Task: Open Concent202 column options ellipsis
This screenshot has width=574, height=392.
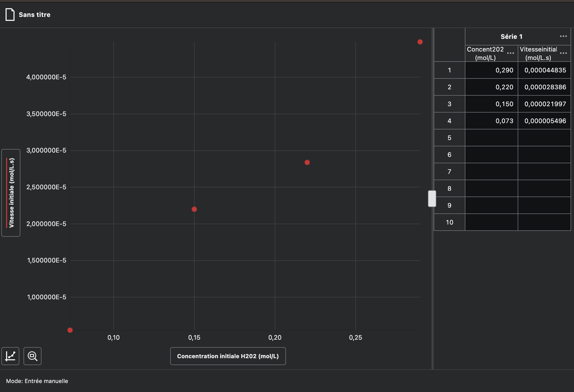Action: (x=510, y=53)
